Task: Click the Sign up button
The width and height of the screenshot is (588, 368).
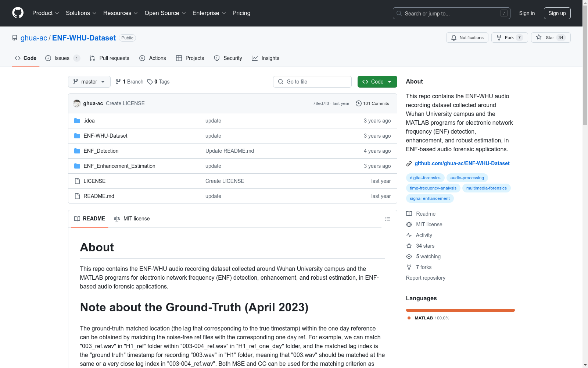Action: click(557, 13)
